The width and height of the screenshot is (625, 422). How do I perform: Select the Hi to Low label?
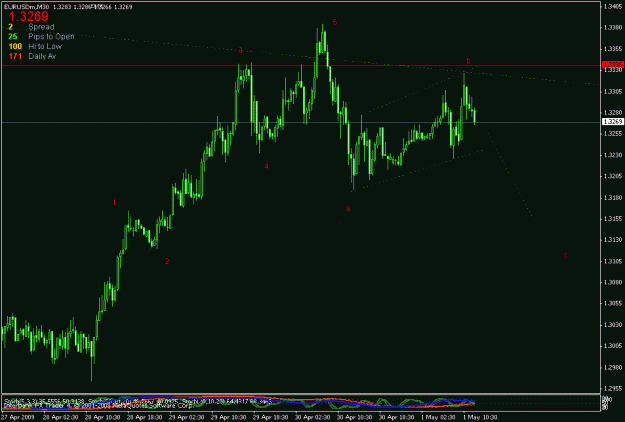click(x=45, y=47)
